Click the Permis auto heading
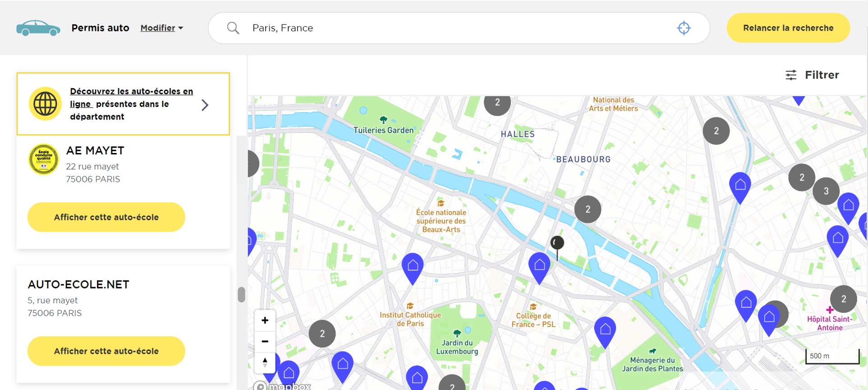868x390 pixels. point(100,28)
